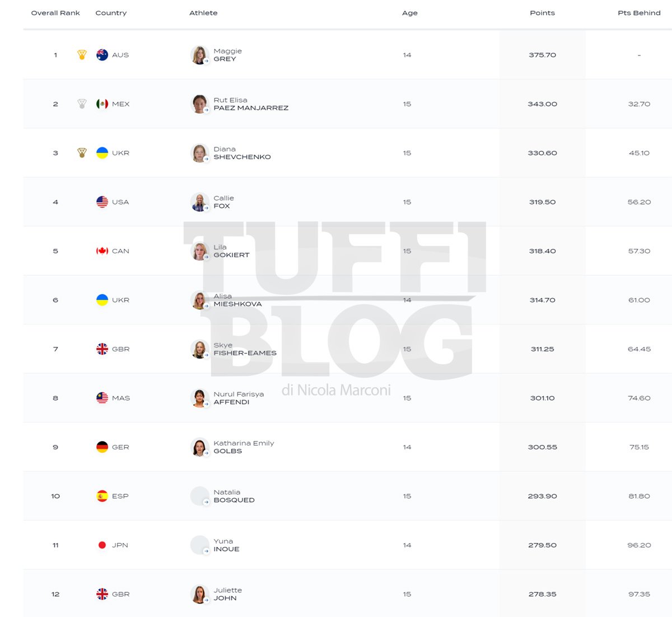
Task: Sort by the Points column header
Action: (542, 13)
